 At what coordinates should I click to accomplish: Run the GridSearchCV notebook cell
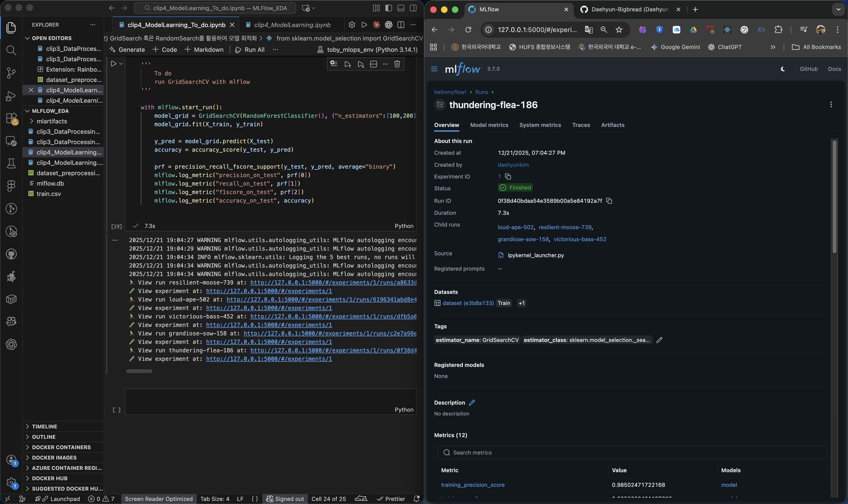(x=114, y=64)
